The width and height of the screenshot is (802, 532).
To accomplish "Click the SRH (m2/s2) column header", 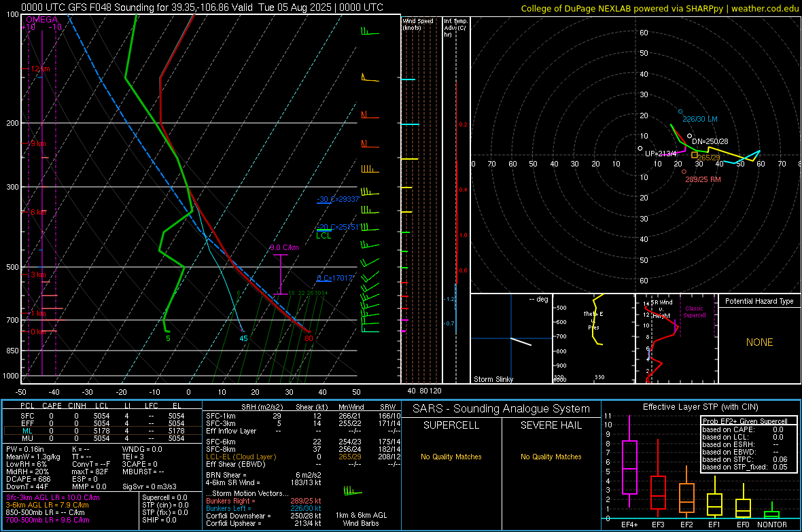I will 262,407.
